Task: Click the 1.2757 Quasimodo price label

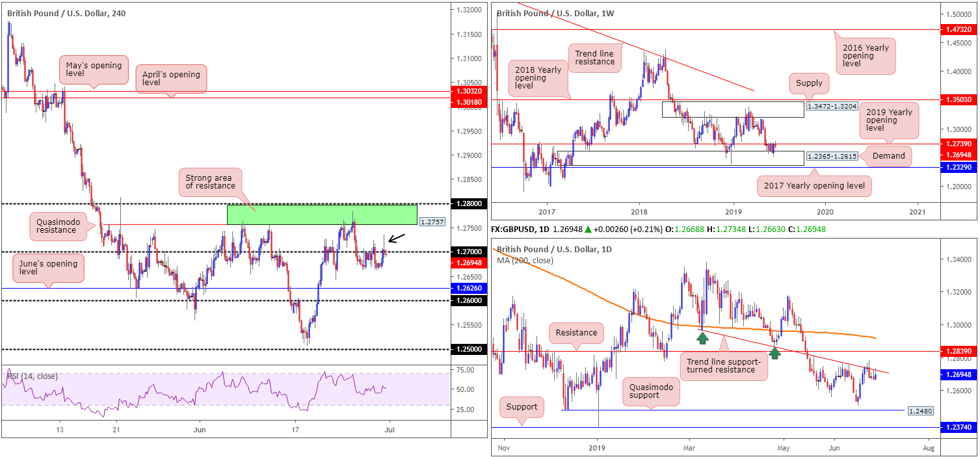Action: (432, 222)
